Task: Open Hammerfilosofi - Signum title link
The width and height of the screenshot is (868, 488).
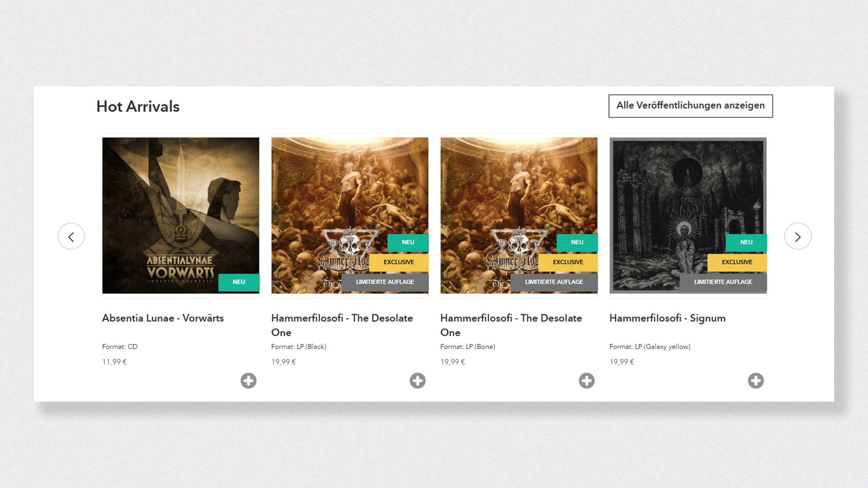Action: pos(667,318)
